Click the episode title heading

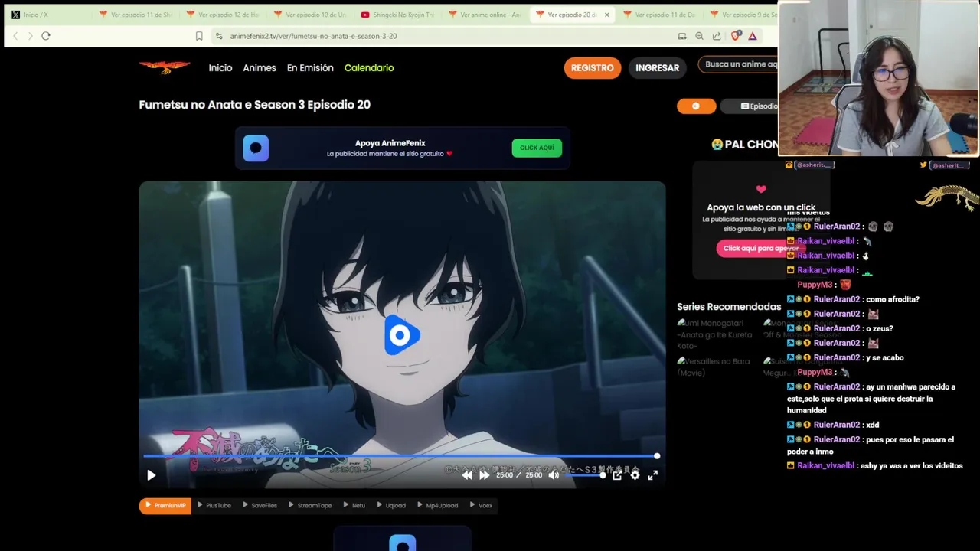(254, 105)
